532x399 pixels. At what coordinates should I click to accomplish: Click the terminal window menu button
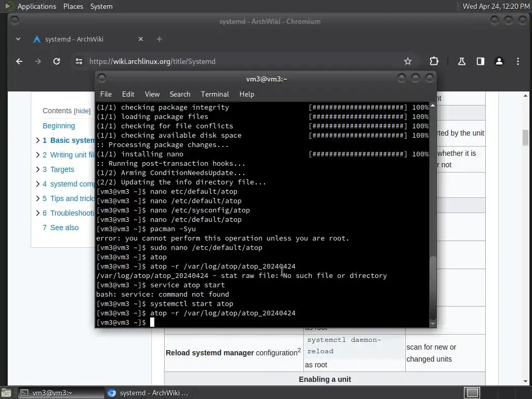102,78
